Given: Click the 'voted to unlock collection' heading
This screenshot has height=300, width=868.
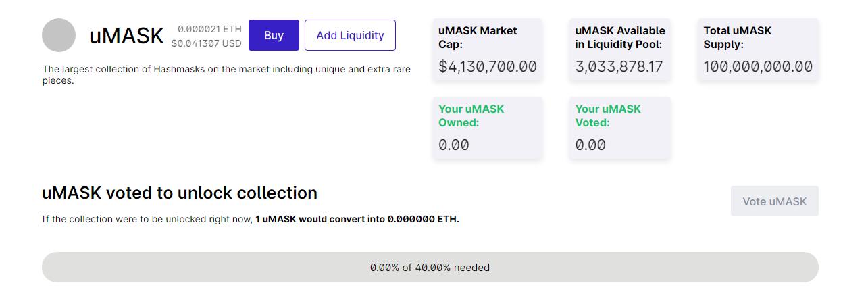Looking at the screenshot, I should tap(179, 193).
